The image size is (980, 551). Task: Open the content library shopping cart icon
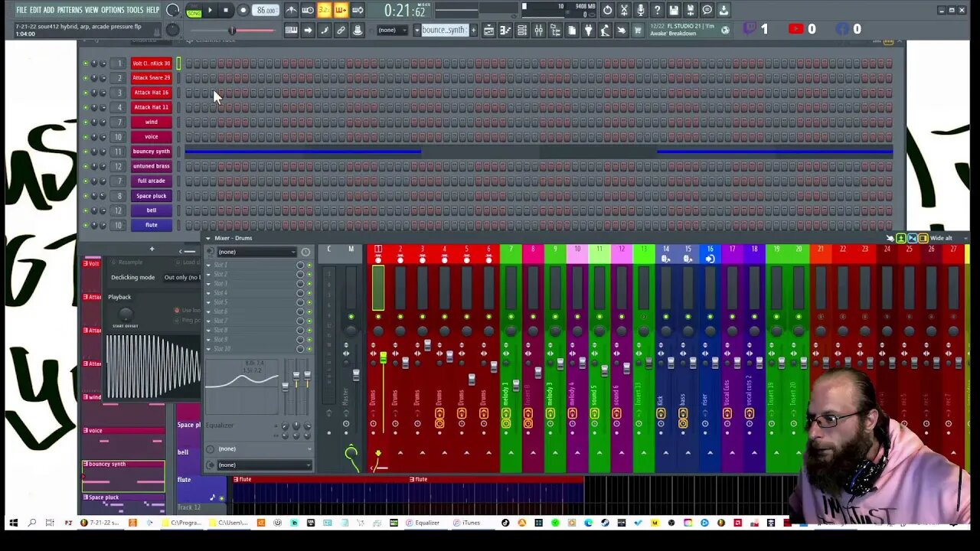click(638, 30)
